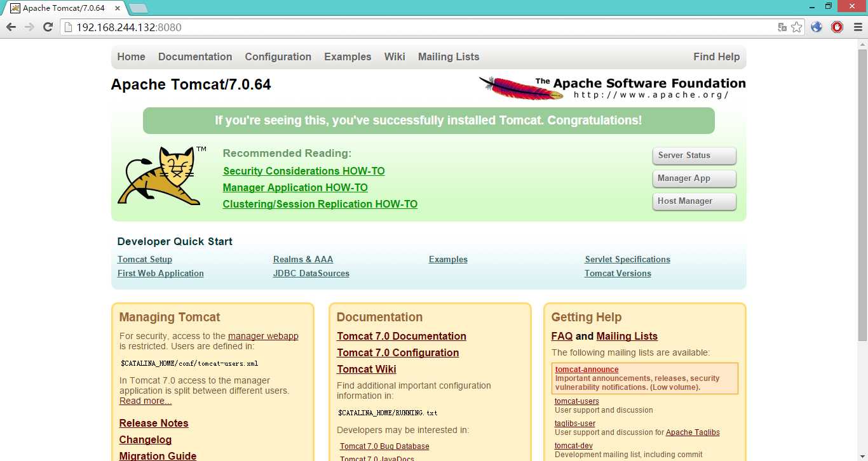
Task: Open a new tab next to Tomcat tab
Action: [138, 8]
